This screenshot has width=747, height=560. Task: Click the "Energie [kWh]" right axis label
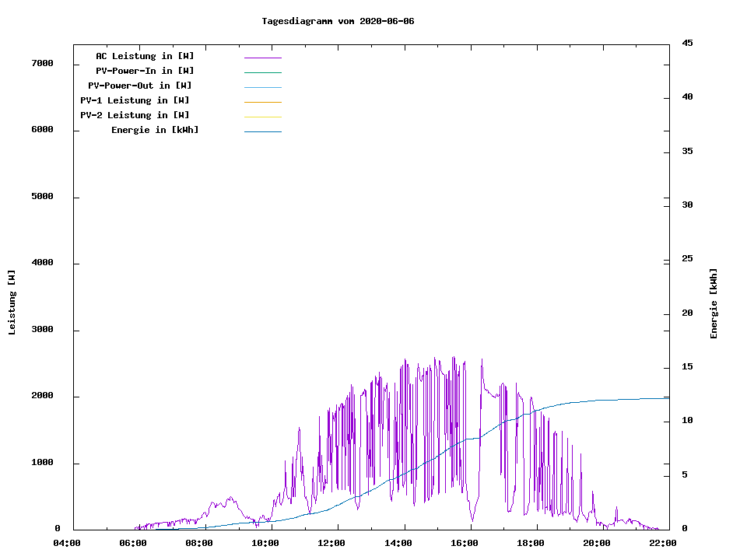714,303
